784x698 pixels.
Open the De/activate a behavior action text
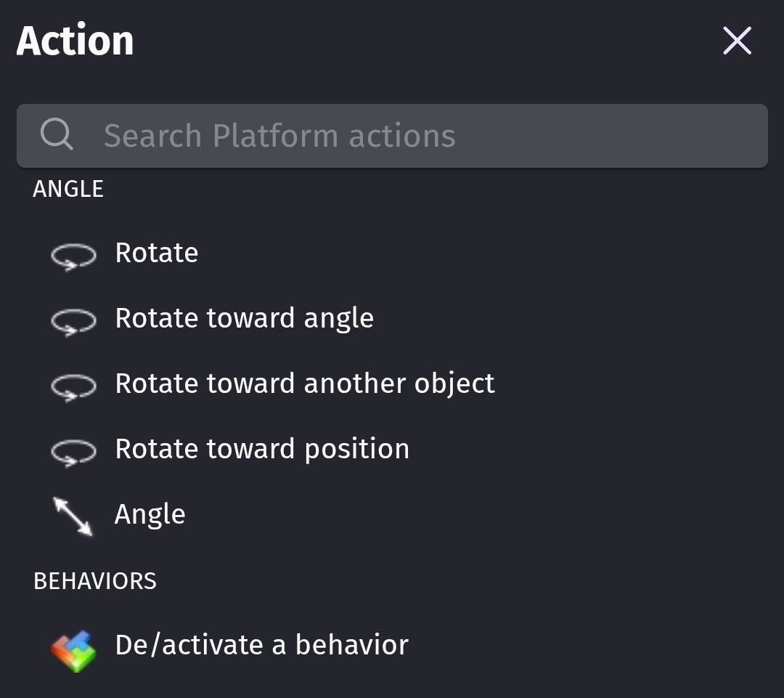coord(261,646)
